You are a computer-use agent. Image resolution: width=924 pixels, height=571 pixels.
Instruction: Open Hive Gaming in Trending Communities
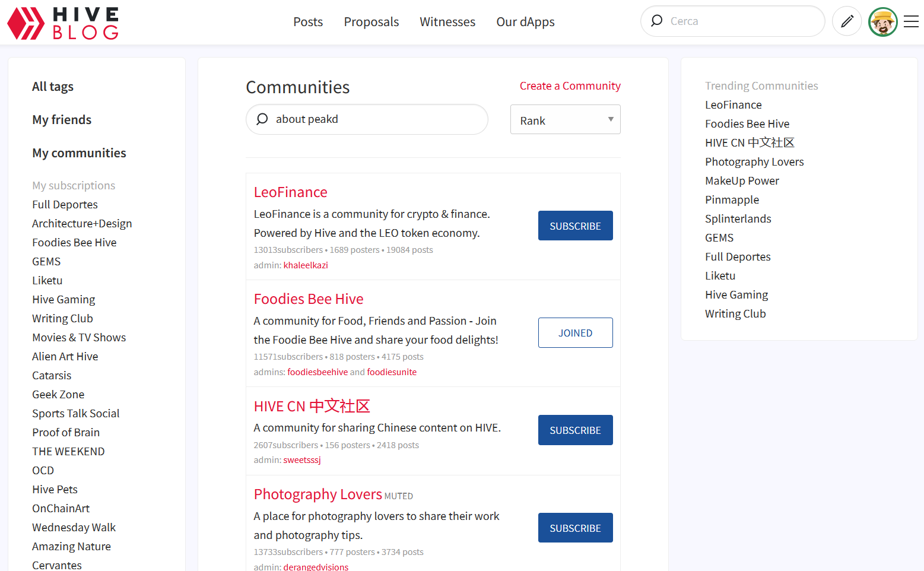coord(736,295)
